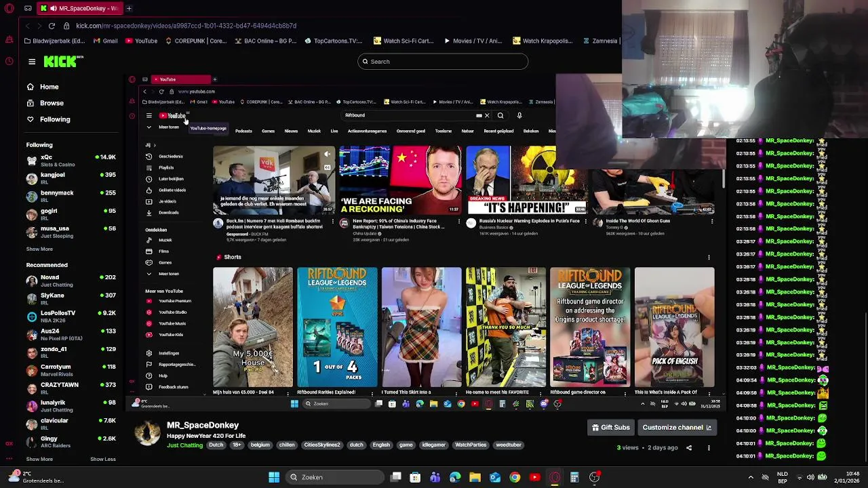Open File Explorer from bottom-most taskbar
Screen dimensions: 868x488
(475, 477)
